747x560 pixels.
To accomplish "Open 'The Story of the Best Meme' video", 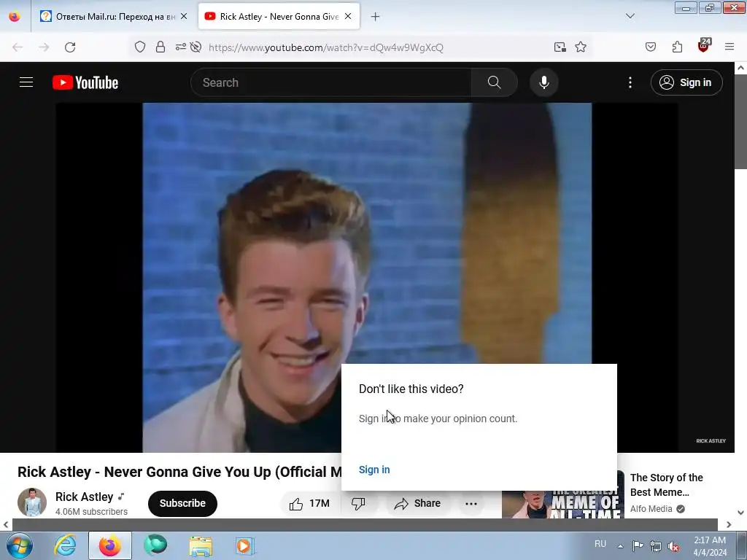I will (667, 485).
